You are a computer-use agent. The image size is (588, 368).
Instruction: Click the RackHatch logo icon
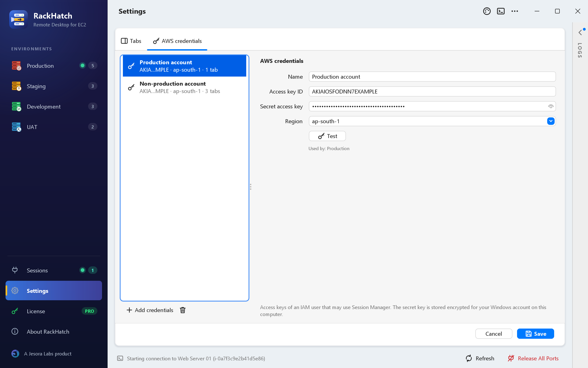[19, 19]
